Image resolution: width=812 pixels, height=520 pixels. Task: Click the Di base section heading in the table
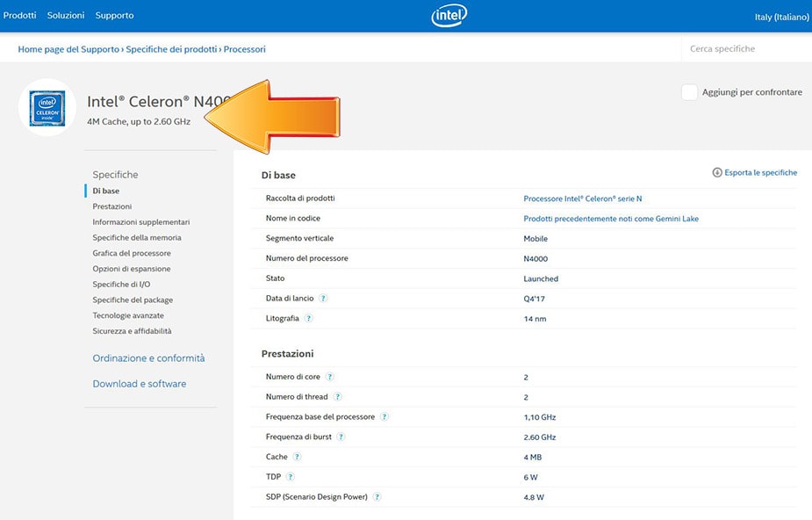point(278,175)
